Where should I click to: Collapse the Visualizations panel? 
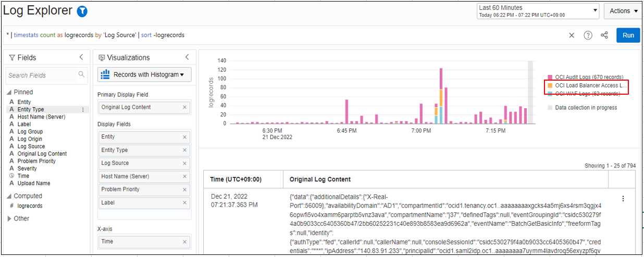[188, 57]
